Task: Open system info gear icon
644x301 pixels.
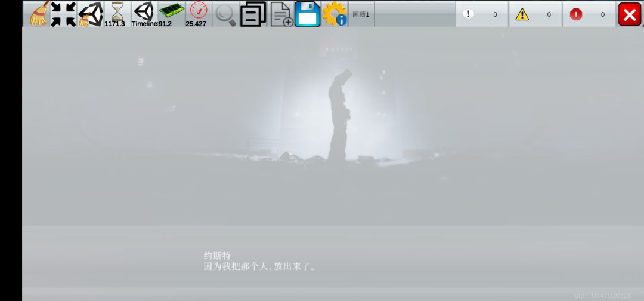Action: [x=335, y=14]
